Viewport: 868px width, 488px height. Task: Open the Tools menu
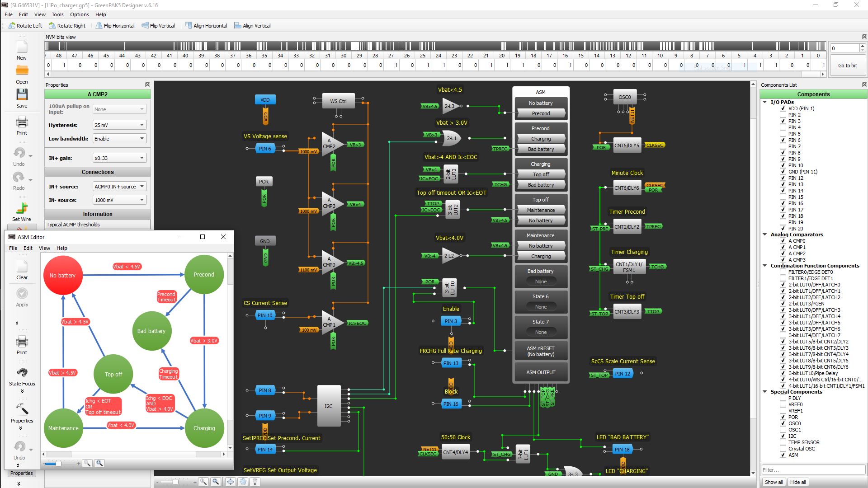[x=57, y=14]
